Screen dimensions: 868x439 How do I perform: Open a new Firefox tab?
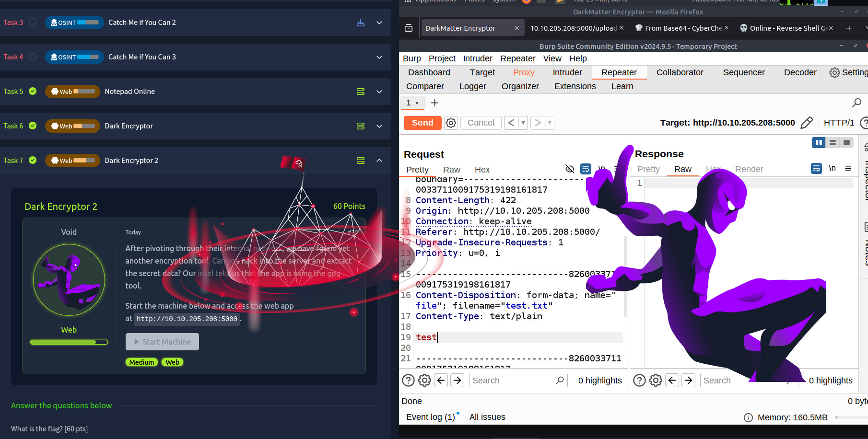click(x=849, y=28)
